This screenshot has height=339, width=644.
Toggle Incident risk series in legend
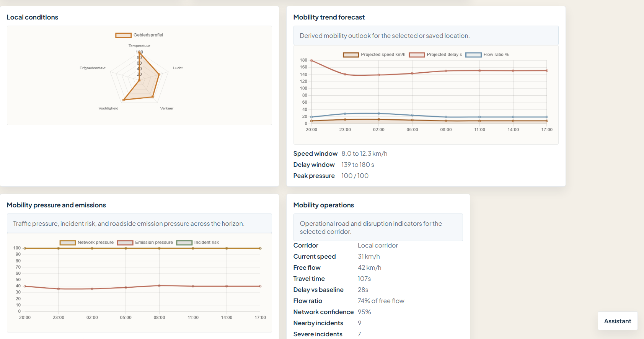(x=197, y=243)
